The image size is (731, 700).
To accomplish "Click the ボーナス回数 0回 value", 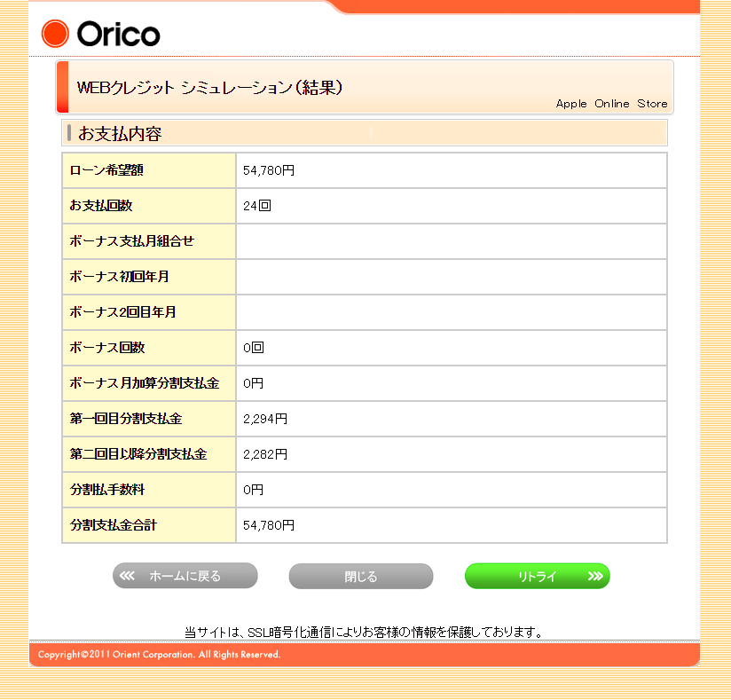I will click(x=254, y=348).
